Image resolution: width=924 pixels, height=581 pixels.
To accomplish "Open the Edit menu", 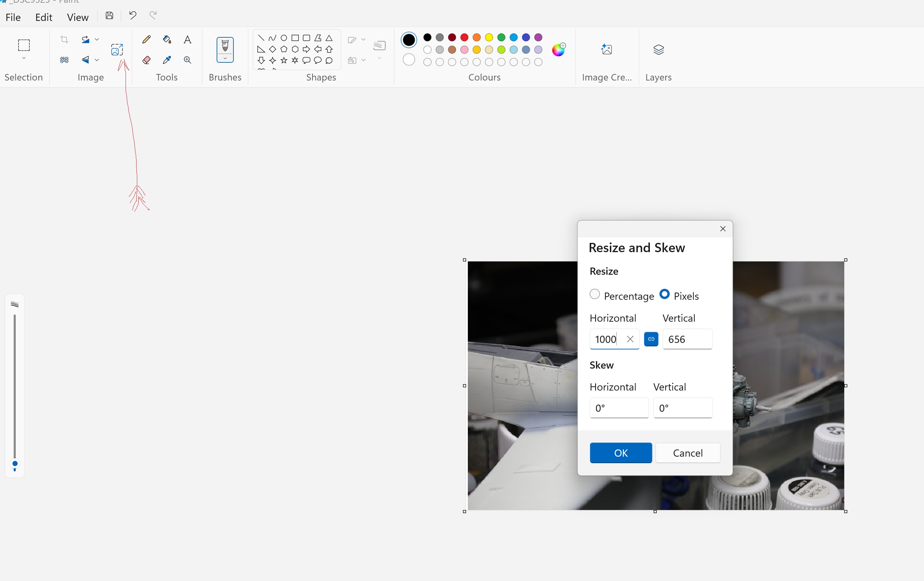I will (x=43, y=17).
